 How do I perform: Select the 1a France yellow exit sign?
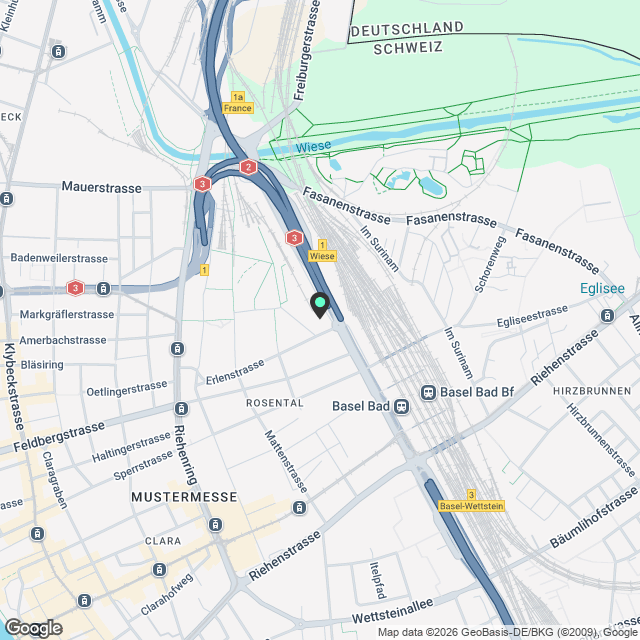coord(238,102)
